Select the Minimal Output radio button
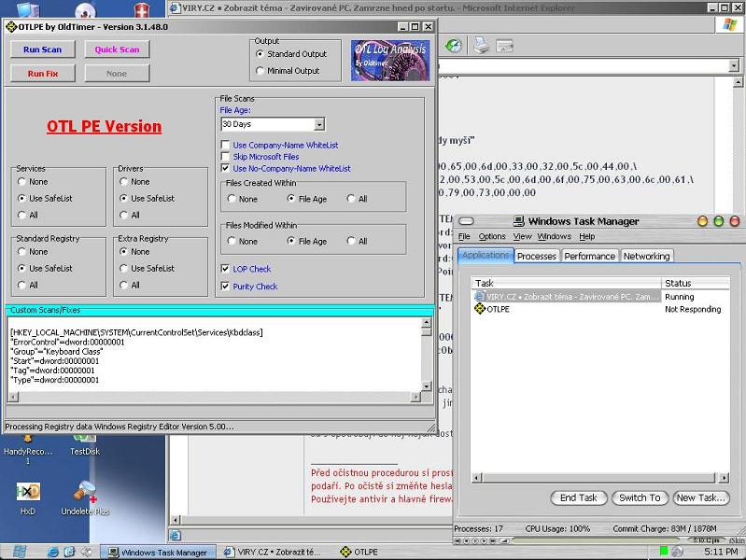The width and height of the screenshot is (746, 560). (x=260, y=70)
